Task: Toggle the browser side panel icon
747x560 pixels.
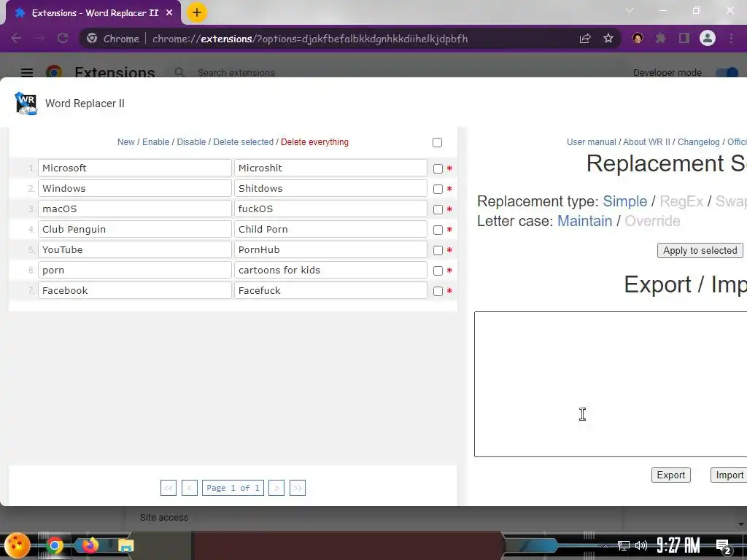Action: (x=684, y=39)
